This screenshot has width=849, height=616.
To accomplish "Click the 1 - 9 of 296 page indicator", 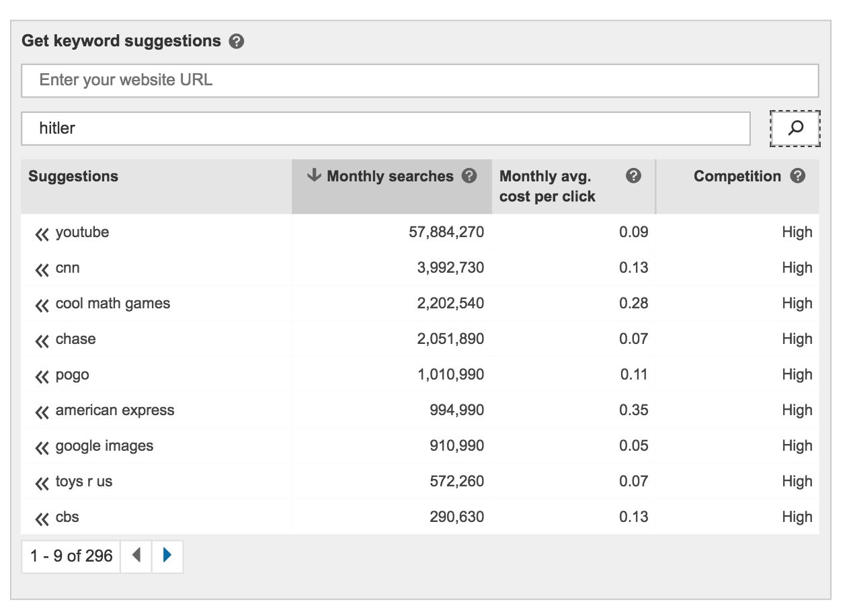I will point(71,556).
